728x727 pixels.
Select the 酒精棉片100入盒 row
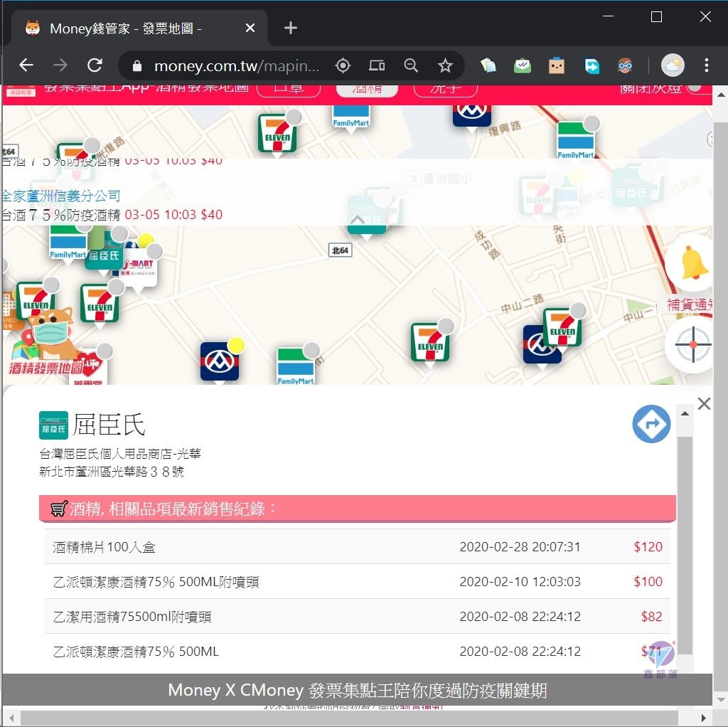tap(358, 547)
